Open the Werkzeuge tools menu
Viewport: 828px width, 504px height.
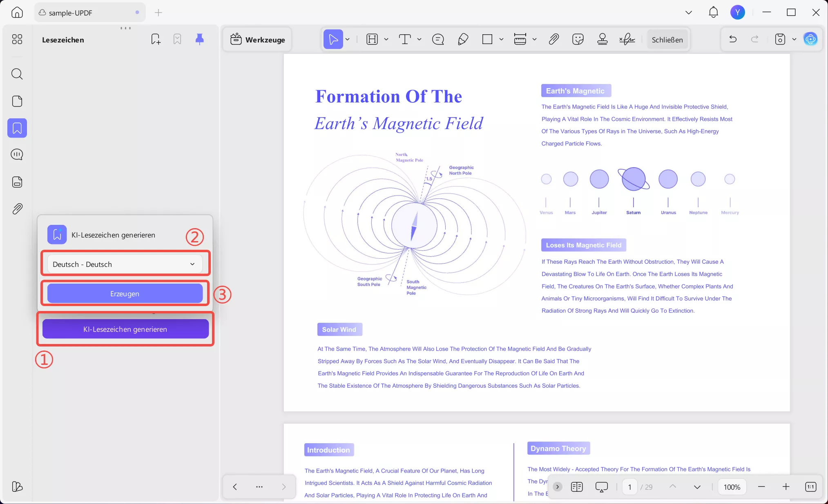[257, 39]
